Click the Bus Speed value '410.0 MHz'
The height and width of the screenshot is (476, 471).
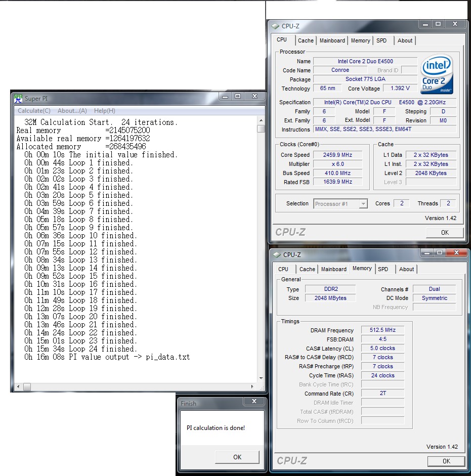click(337, 174)
